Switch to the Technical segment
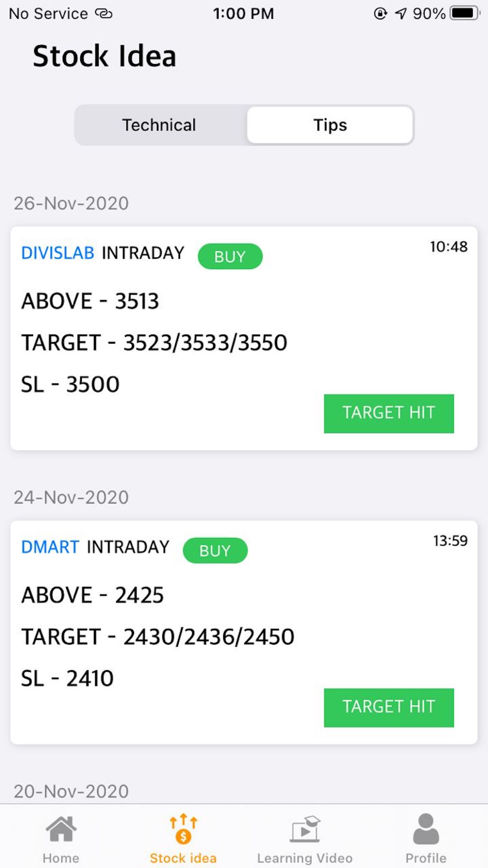488x868 pixels. tap(159, 125)
